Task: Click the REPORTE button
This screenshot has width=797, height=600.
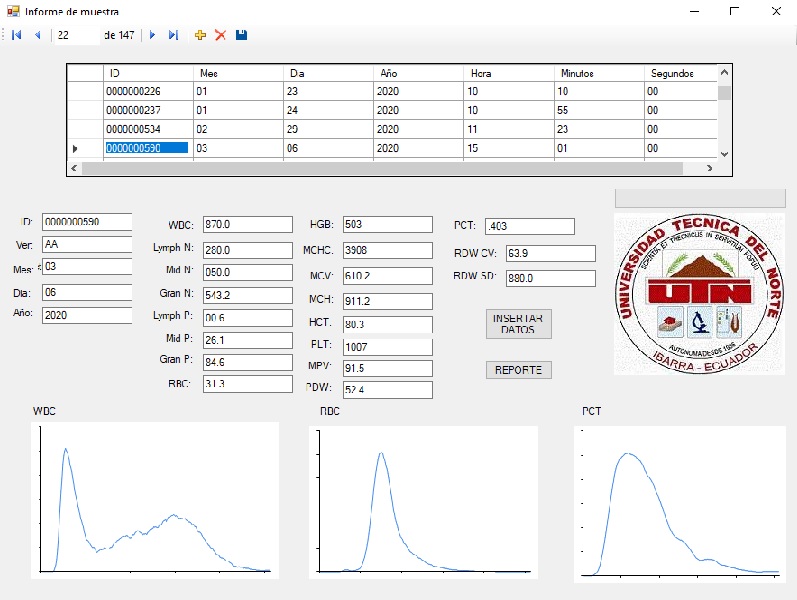Action: 518,370
